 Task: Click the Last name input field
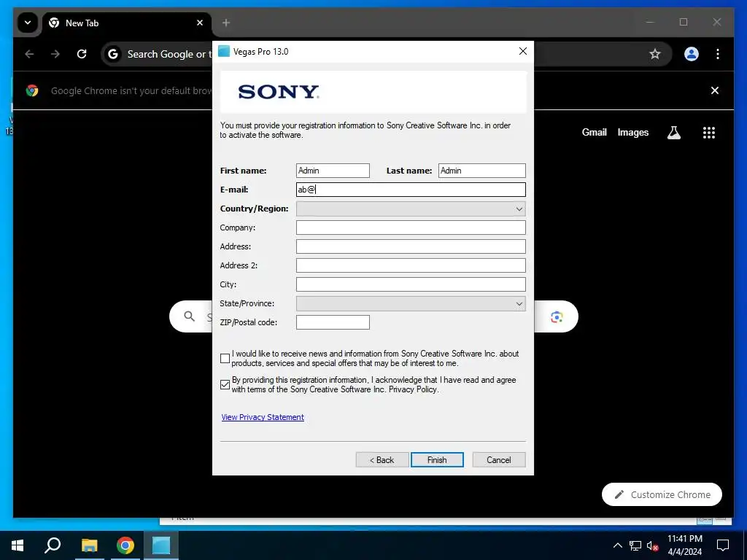(481, 171)
